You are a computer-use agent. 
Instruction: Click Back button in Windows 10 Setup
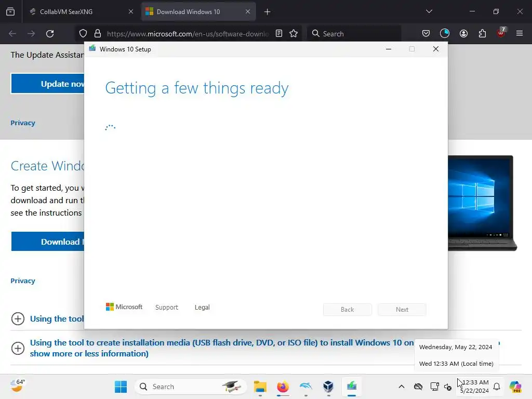[348, 310]
